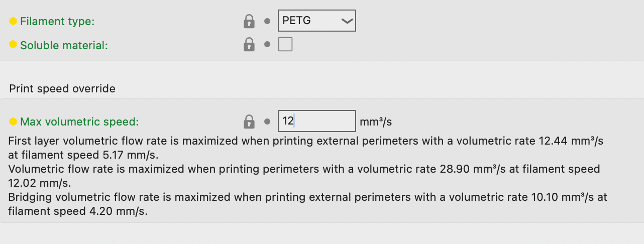The image size is (644, 244).
Task: Click the Max volumetric speed input field
Action: (316, 121)
